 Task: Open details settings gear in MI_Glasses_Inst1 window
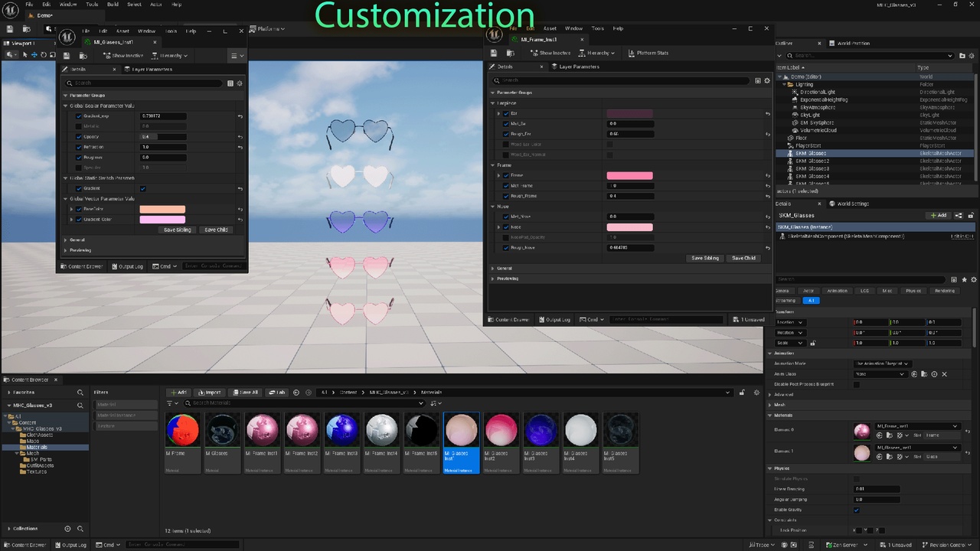240,83
